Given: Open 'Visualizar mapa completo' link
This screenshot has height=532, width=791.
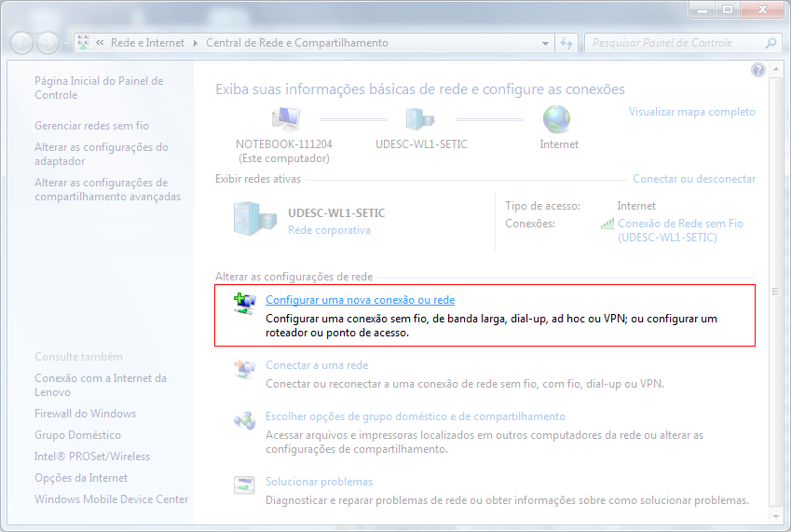Looking at the screenshot, I should (x=691, y=112).
